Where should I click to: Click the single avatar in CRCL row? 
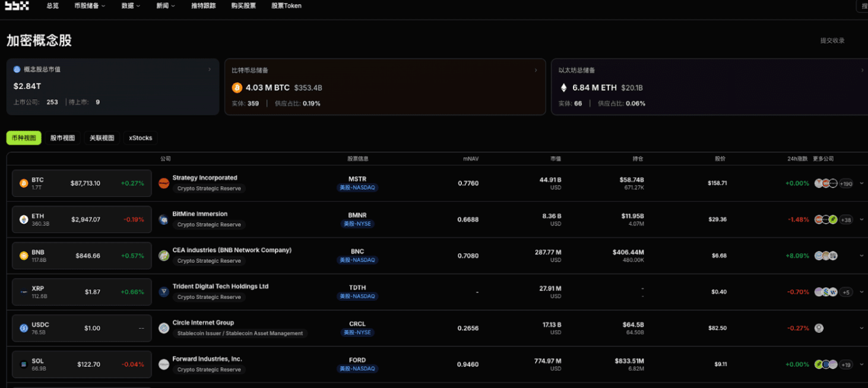click(x=819, y=328)
